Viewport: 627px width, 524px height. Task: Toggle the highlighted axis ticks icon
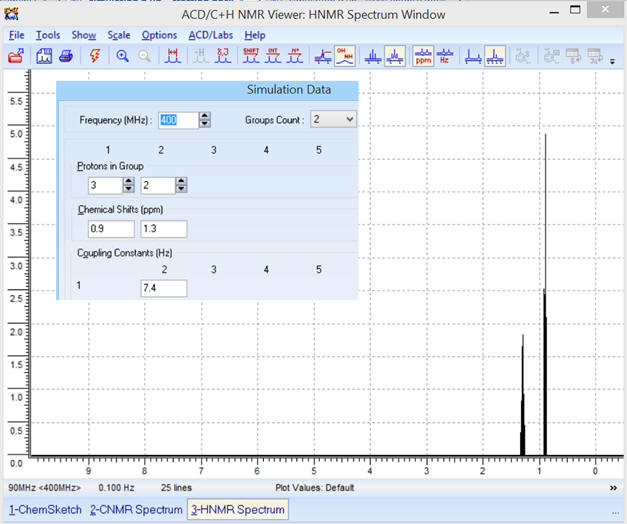pyautogui.click(x=495, y=56)
